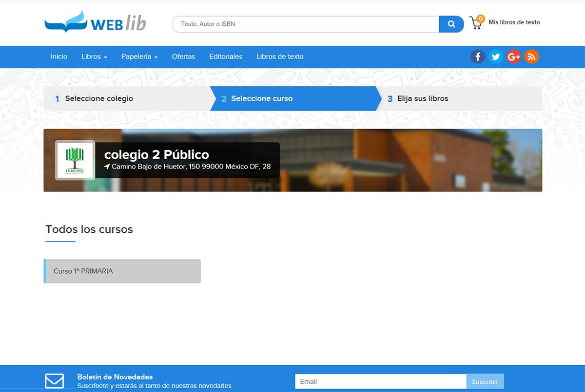Expand the Libros dropdown menu

click(94, 57)
